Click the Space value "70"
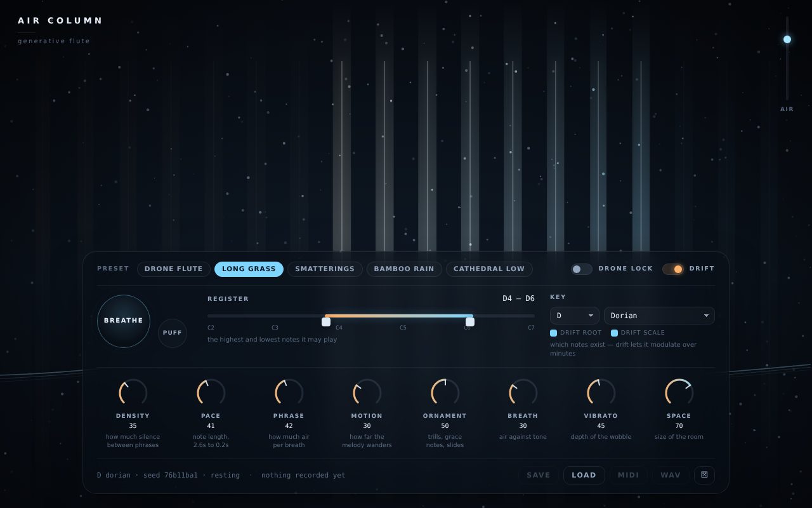Viewport: 812px width, 508px height. 679,426
